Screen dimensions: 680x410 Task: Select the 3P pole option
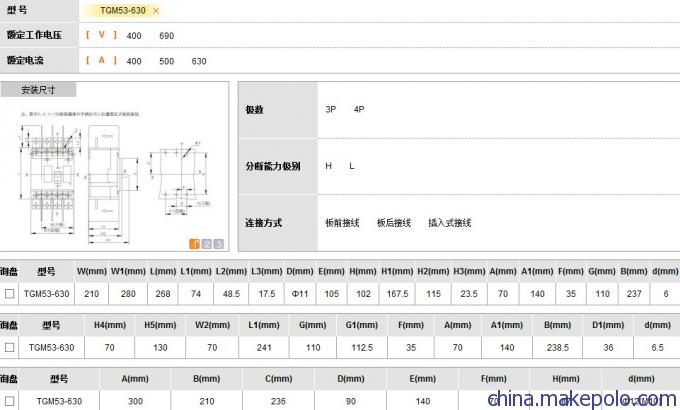coord(330,109)
